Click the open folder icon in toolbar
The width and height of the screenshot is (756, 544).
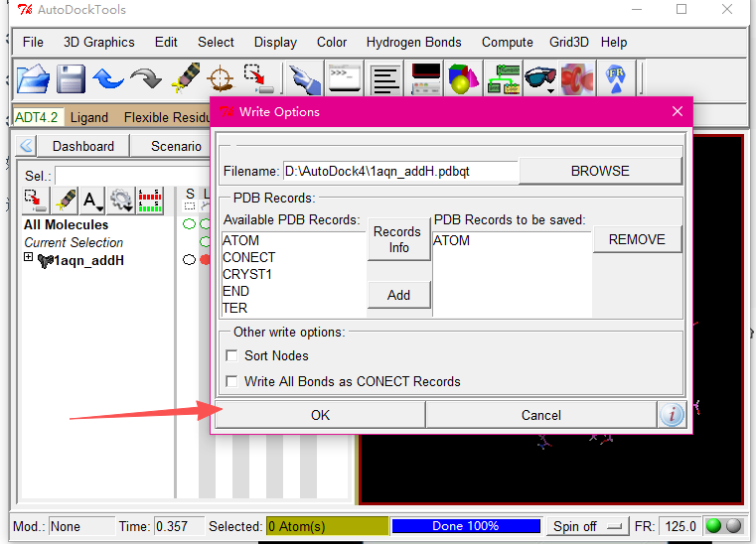pyautogui.click(x=33, y=77)
